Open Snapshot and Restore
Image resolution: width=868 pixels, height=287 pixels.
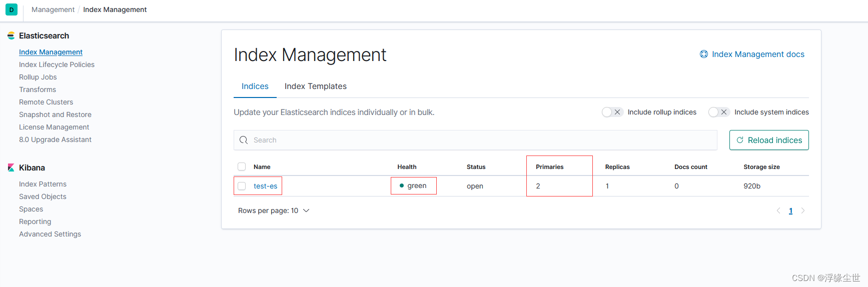tap(55, 114)
